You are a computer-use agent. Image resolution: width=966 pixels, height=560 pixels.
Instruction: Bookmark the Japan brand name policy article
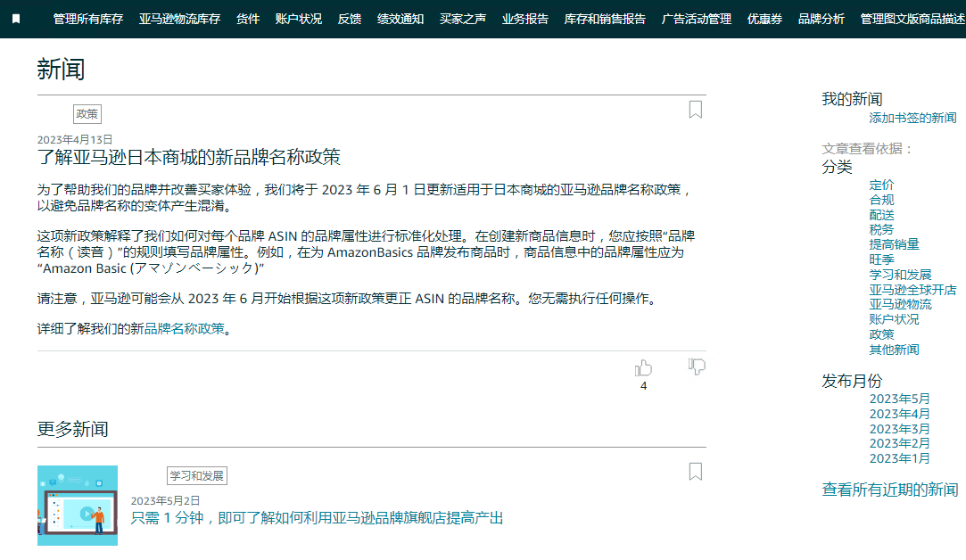click(695, 110)
